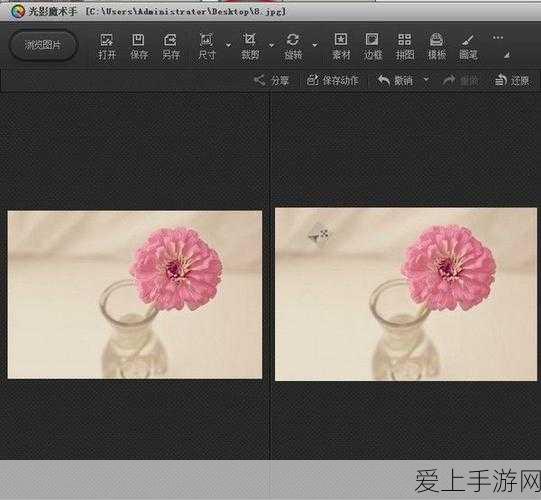Choose the 另存 save-as icon

pyautogui.click(x=171, y=47)
